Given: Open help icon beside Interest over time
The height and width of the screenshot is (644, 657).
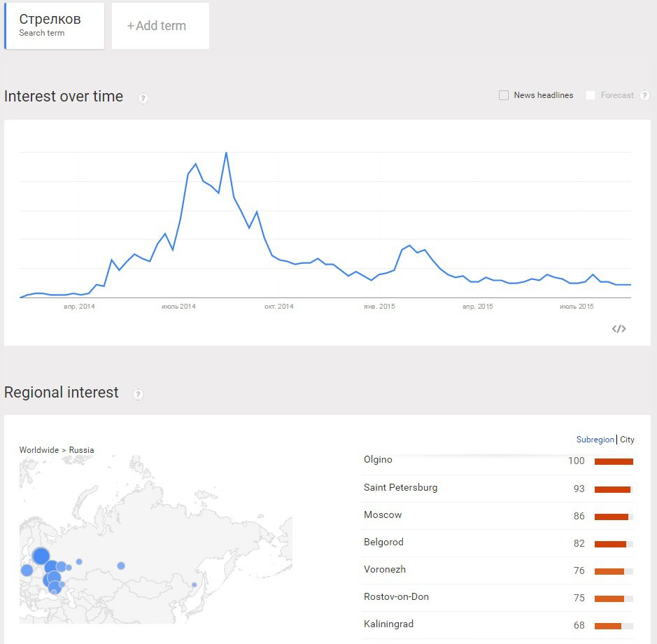Looking at the screenshot, I should click(x=143, y=99).
